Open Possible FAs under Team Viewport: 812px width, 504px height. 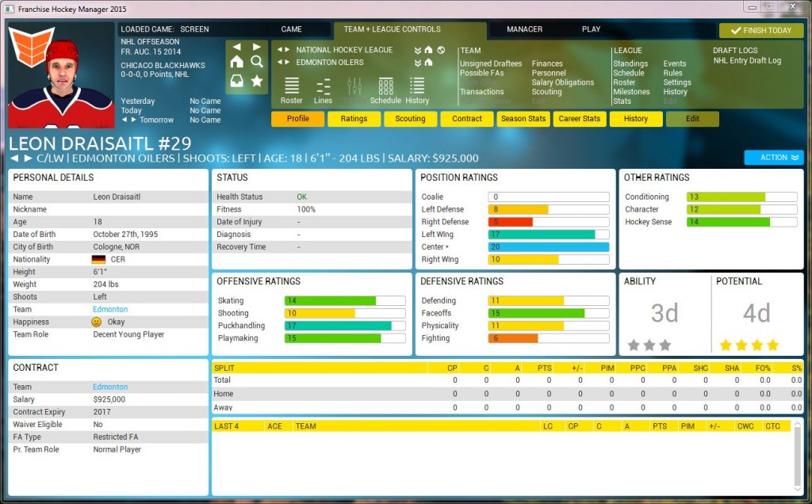point(481,73)
